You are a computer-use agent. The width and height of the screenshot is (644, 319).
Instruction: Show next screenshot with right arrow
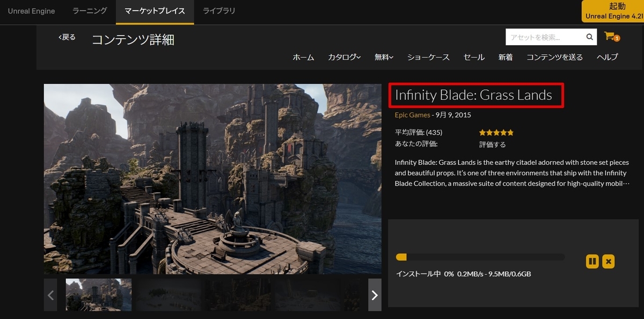(x=375, y=295)
